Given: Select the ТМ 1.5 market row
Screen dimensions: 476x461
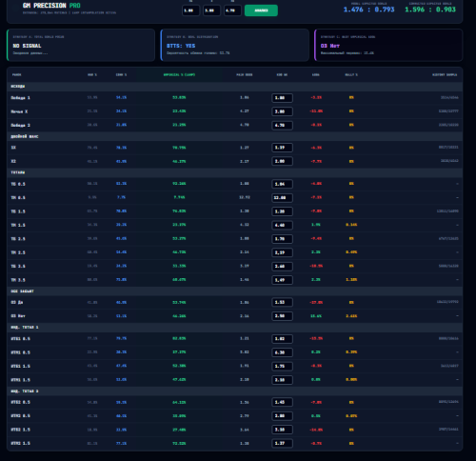Looking at the screenshot, I should (235, 225).
